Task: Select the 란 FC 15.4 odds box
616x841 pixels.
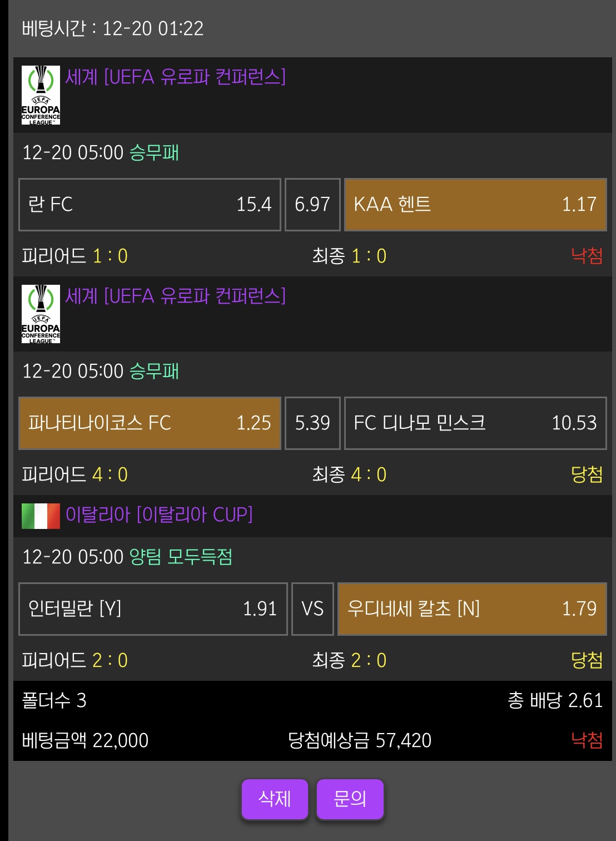Action: (x=150, y=205)
